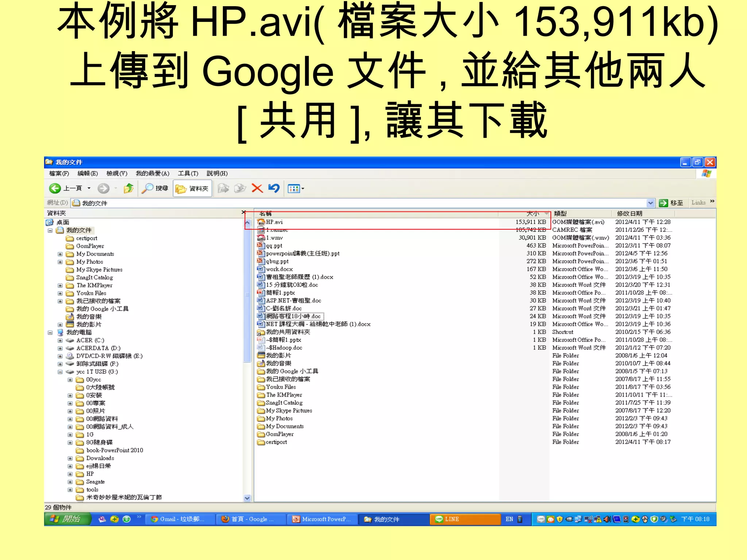
Task: Click the red Delete X icon
Action: 257,188
